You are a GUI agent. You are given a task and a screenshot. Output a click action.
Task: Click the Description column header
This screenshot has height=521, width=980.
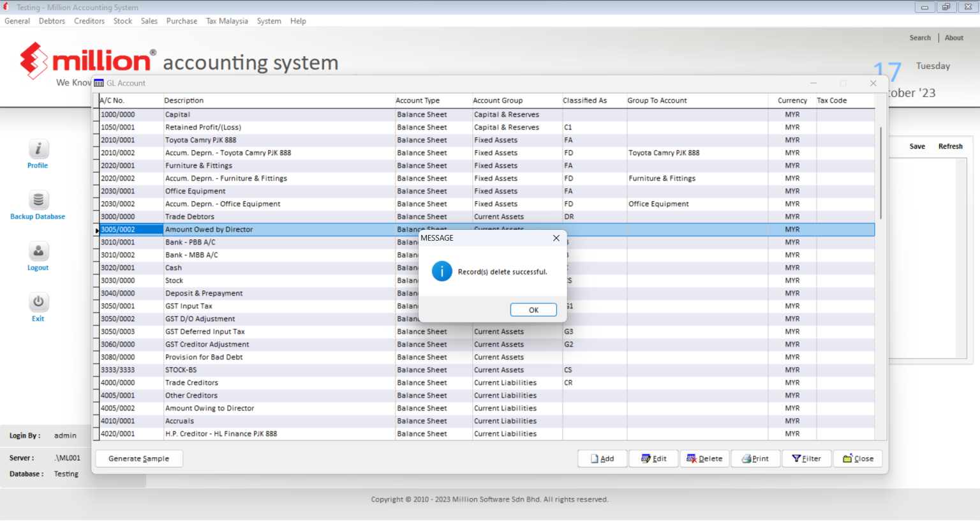pyautogui.click(x=279, y=100)
